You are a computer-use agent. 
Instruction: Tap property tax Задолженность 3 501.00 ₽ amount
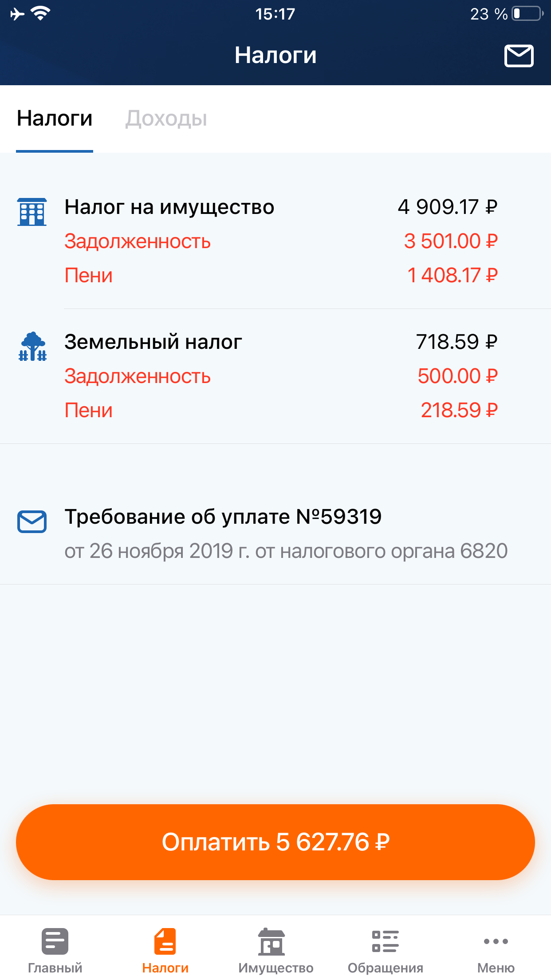point(450,241)
